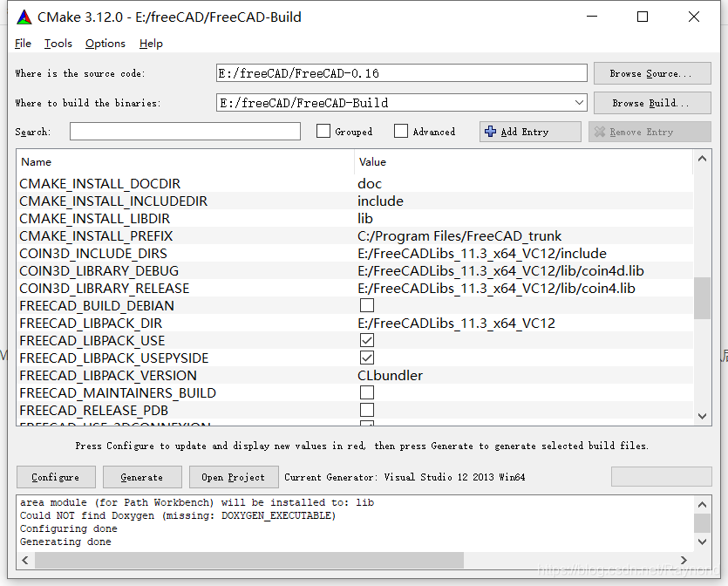
Task: Click the entry list vertical scrollbar thumb
Action: (702, 298)
